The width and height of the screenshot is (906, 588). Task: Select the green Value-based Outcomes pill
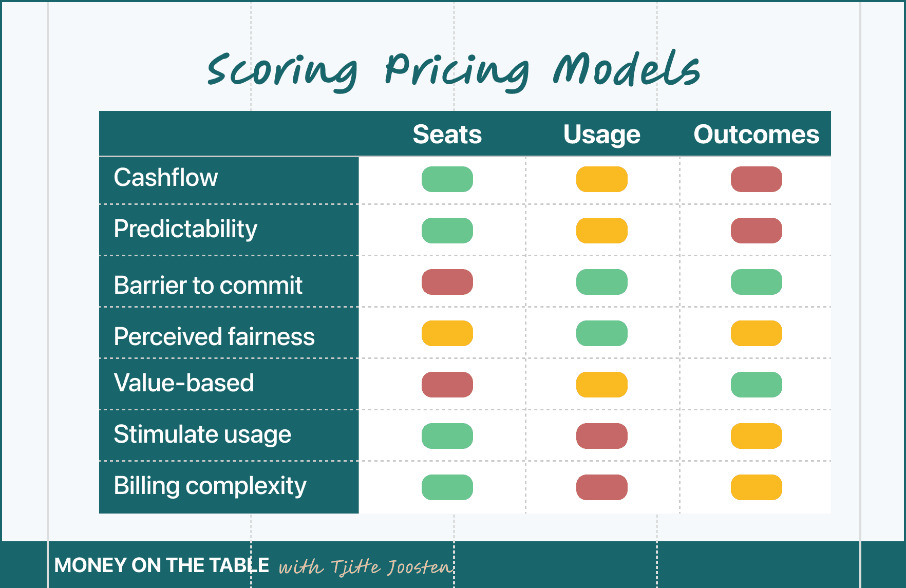point(757,385)
